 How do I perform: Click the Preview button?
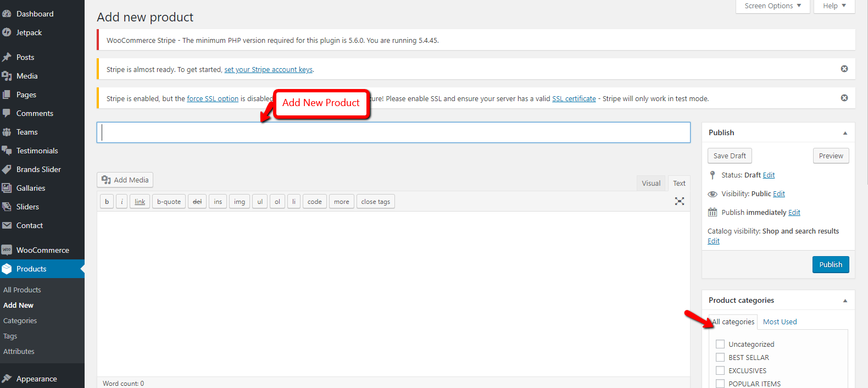(831, 156)
